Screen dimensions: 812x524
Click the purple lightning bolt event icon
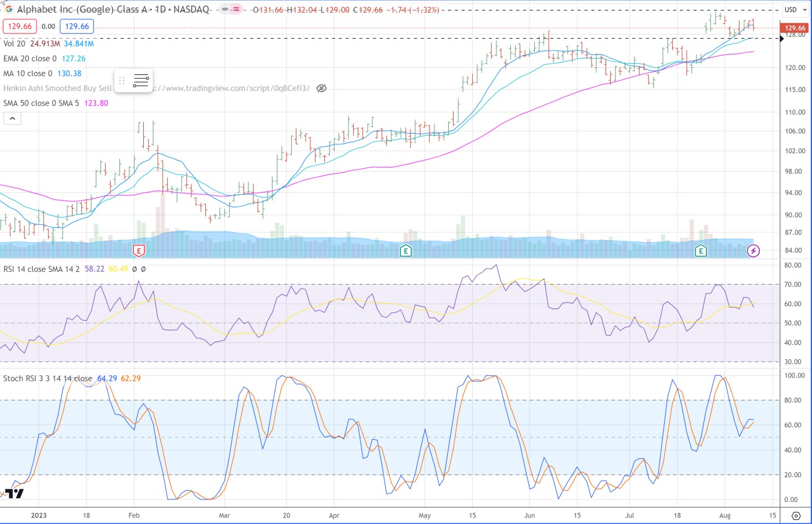coord(753,250)
